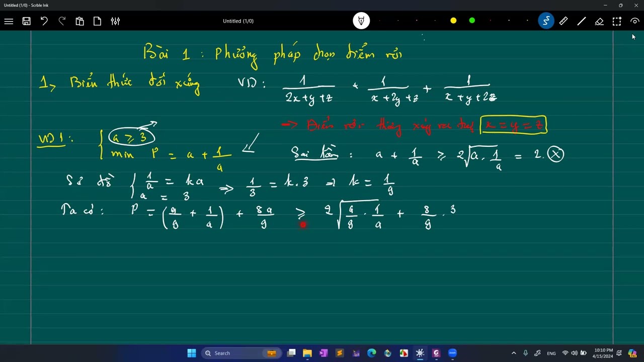
Task: Open Microsoft Edge from taskbar
Action: 372,353
